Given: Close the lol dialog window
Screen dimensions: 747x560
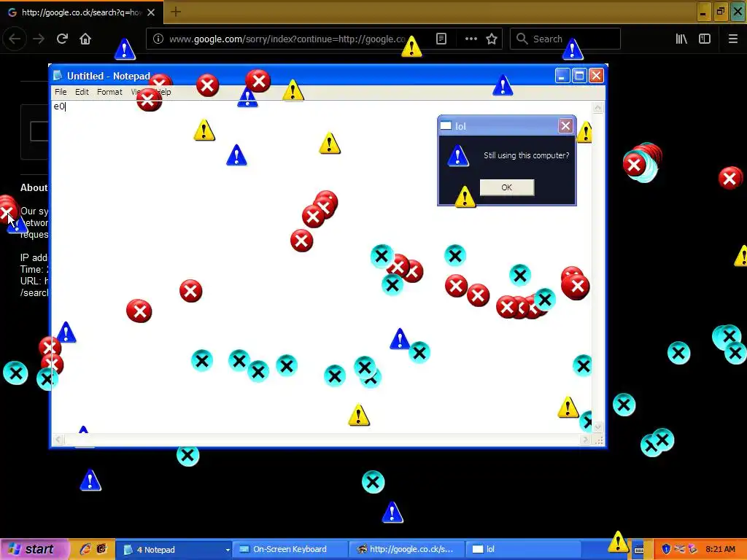Looking at the screenshot, I should [x=565, y=125].
